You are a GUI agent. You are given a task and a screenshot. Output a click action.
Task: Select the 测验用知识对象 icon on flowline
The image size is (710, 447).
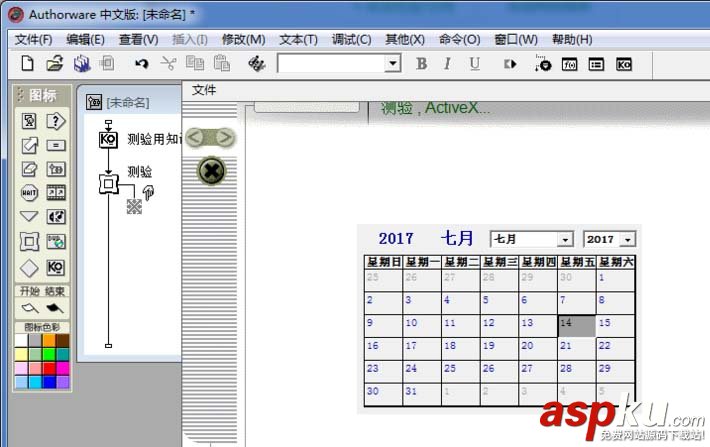click(x=108, y=139)
